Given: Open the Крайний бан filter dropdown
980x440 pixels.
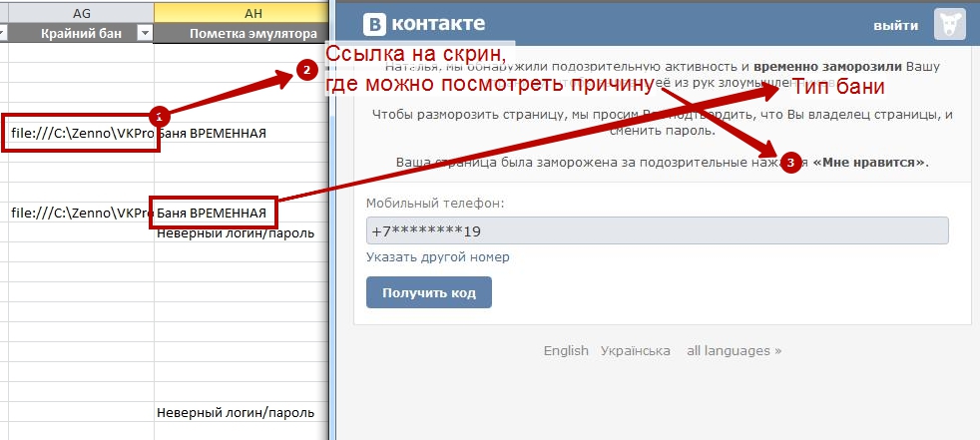Looking at the screenshot, I should (x=143, y=34).
